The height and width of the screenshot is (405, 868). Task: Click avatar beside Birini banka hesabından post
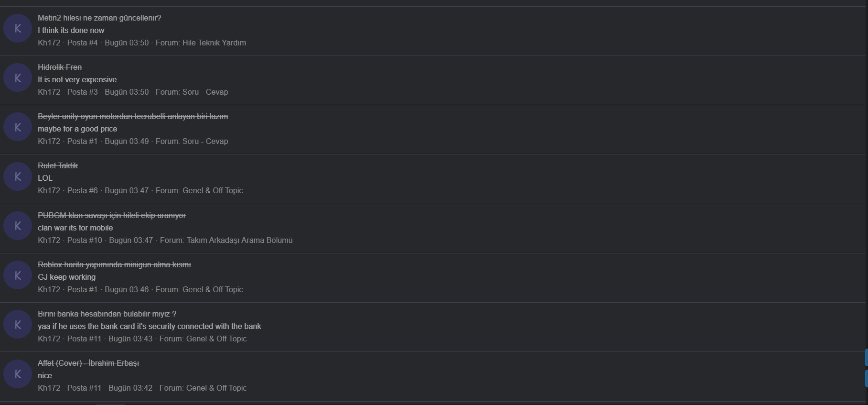pyautogui.click(x=18, y=324)
